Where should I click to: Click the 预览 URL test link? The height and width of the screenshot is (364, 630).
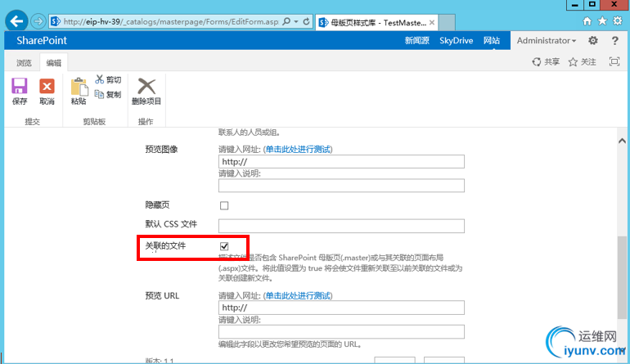click(298, 296)
